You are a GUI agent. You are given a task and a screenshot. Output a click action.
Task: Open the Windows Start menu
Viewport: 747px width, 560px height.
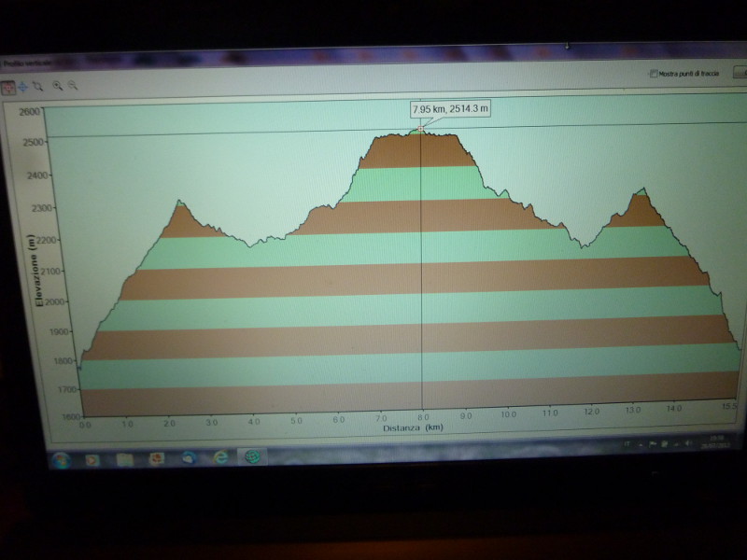[x=61, y=458]
